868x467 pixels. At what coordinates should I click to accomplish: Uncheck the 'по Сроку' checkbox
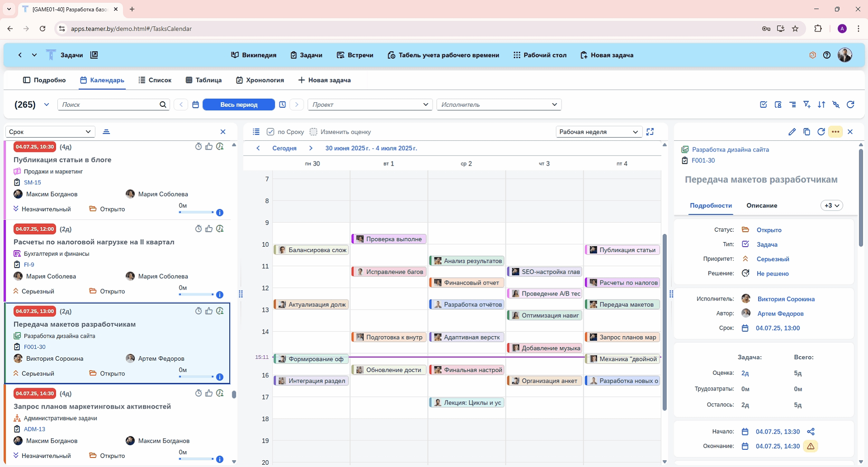pyautogui.click(x=270, y=132)
